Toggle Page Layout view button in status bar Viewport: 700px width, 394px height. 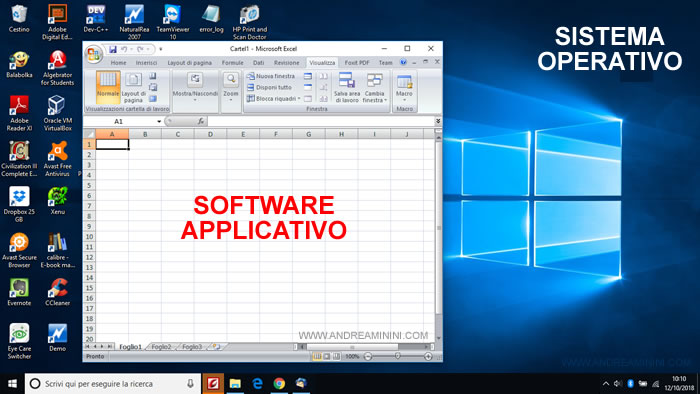(x=327, y=356)
